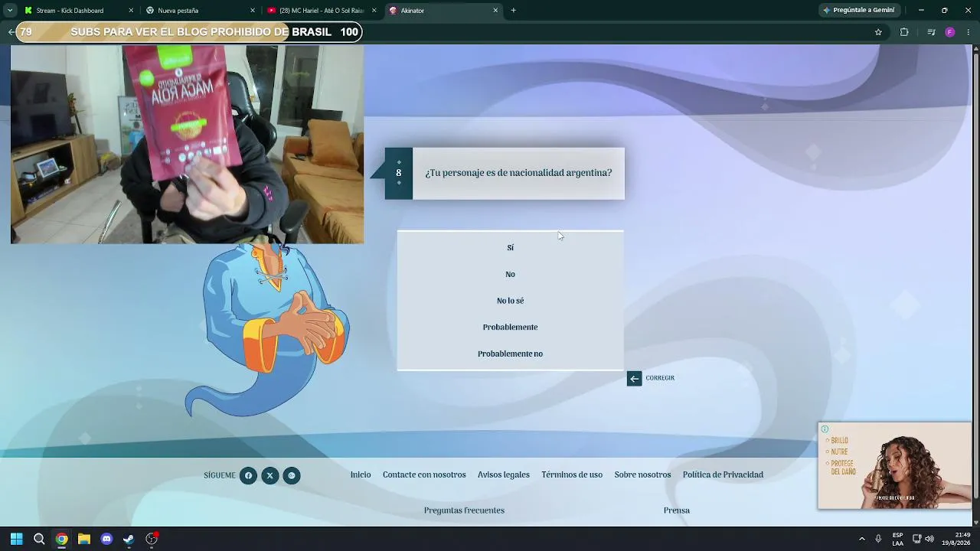
Task: Switch to the 'Nueva pestaña' tab
Action: tap(201, 11)
